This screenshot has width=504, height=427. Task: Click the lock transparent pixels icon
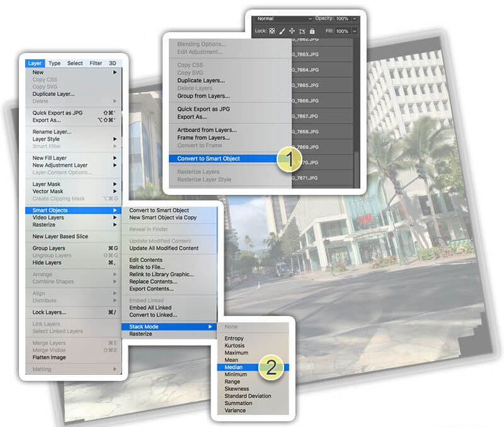tap(272, 31)
